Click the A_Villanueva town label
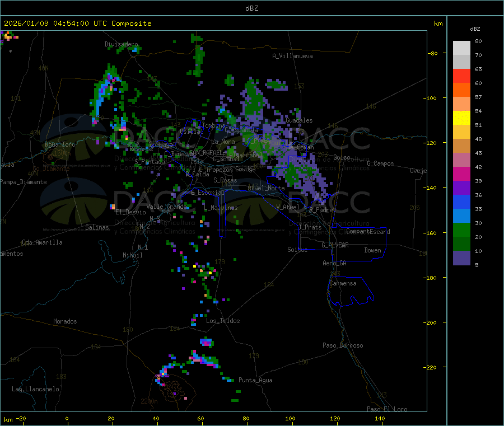 pyautogui.click(x=292, y=56)
